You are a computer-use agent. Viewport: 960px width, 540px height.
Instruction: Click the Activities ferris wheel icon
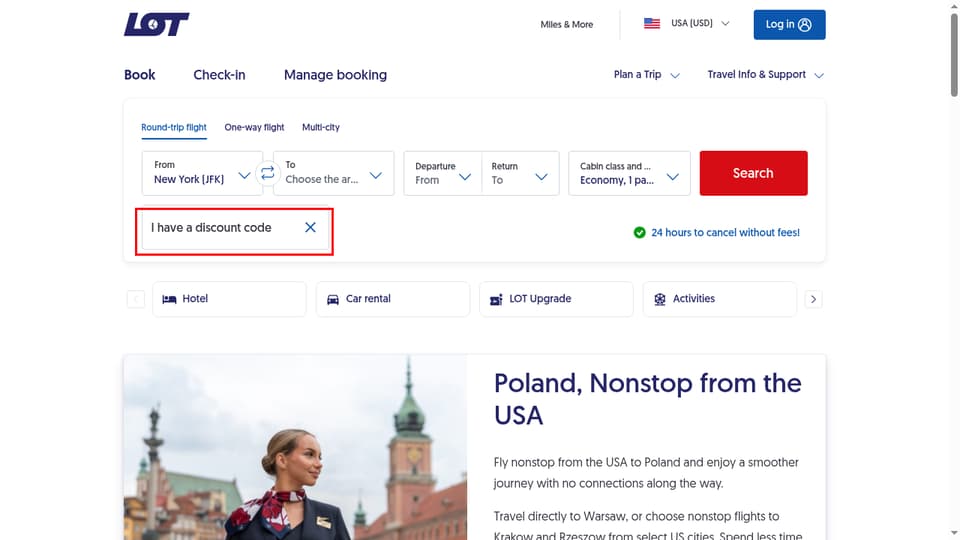pos(659,299)
